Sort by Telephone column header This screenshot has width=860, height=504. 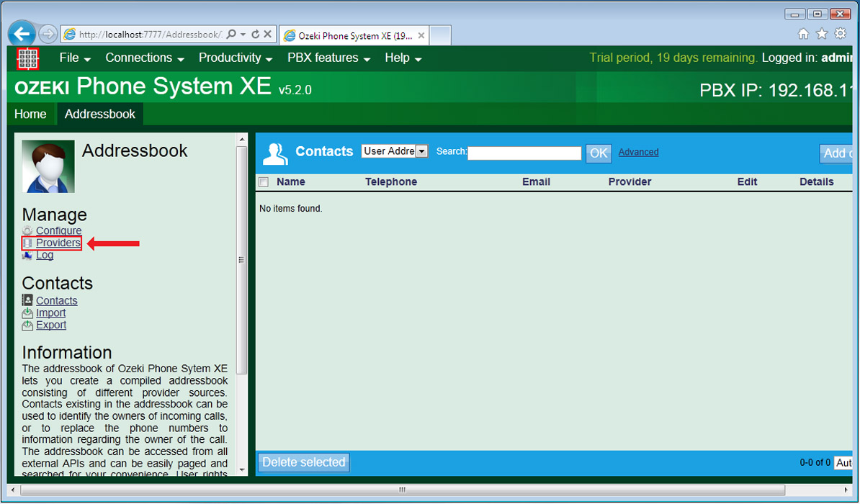pyautogui.click(x=391, y=182)
